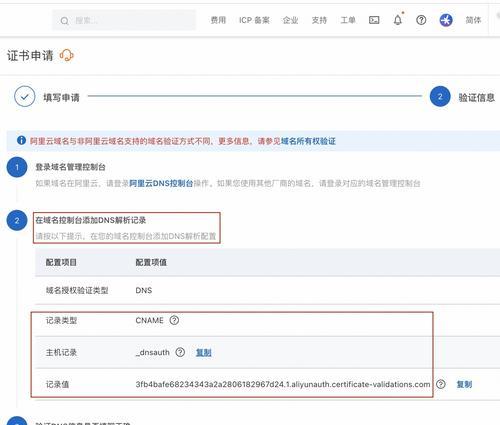Click the _dnsauth host record text
The width and height of the screenshot is (500, 425).
tap(152, 352)
